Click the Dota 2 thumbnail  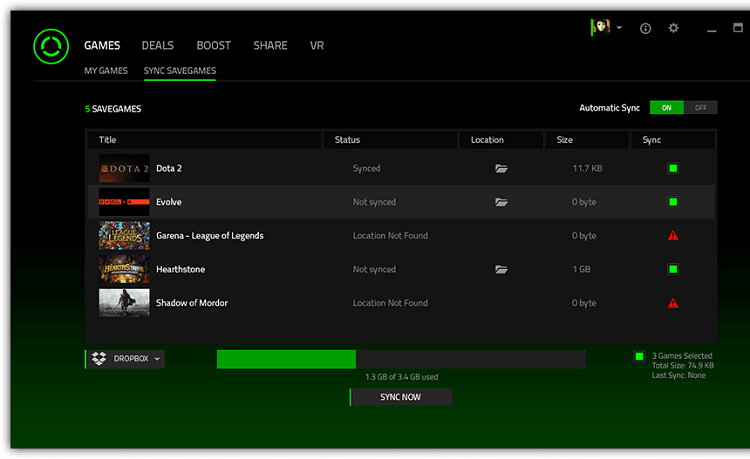point(124,168)
